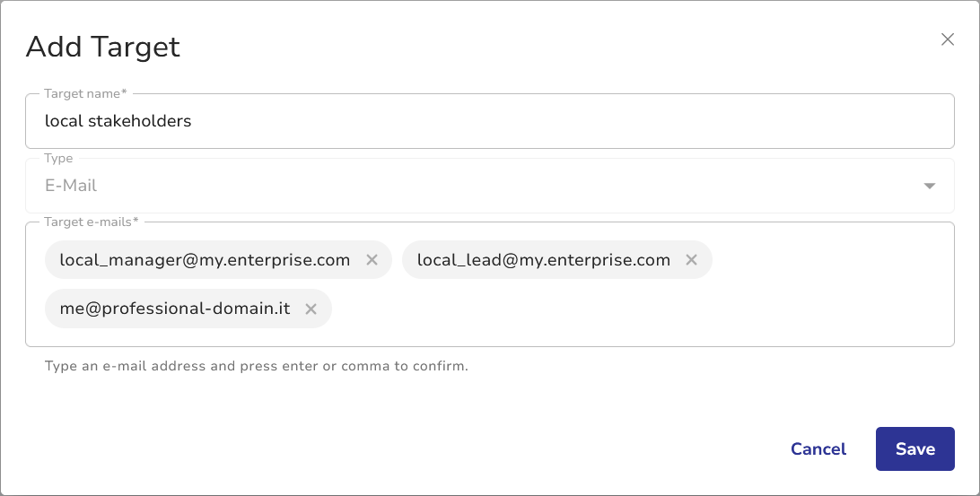Delete the me@professional-domain.it chip

coord(311,309)
